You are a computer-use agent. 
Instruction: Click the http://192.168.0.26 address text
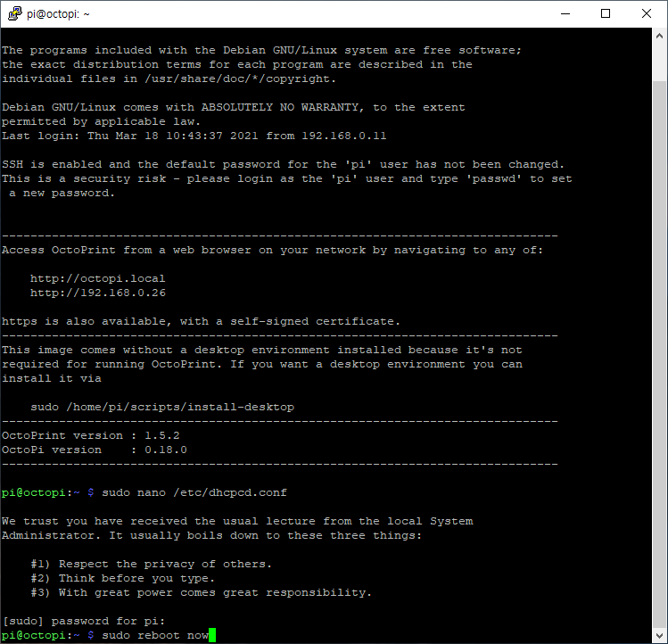(x=98, y=293)
